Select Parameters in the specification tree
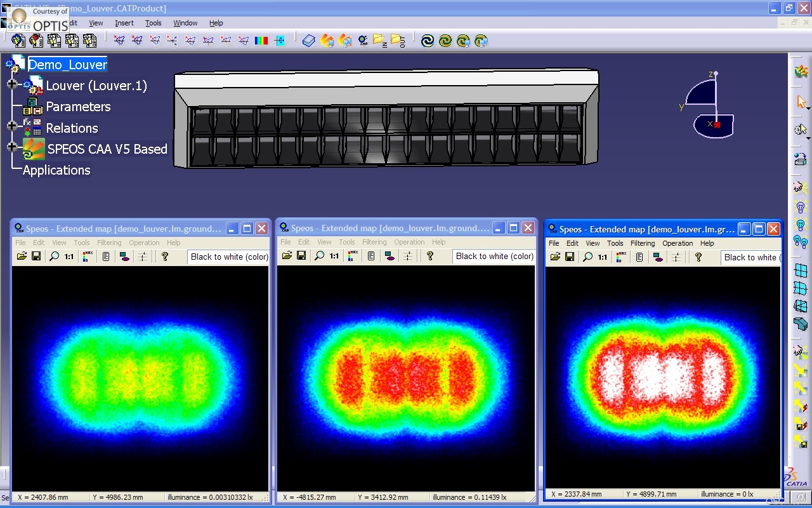812x508 pixels. pyautogui.click(x=78, y=107)
